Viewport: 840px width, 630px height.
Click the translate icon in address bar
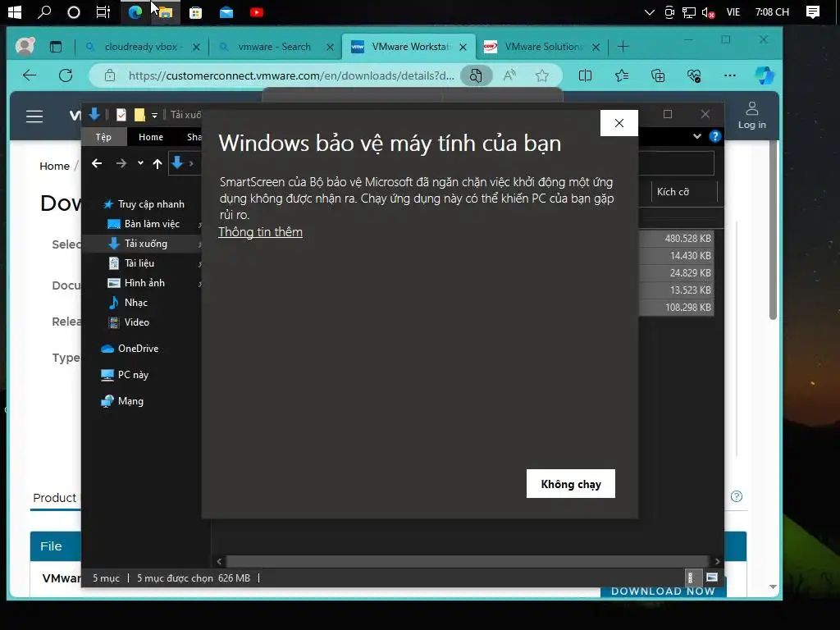476,75
